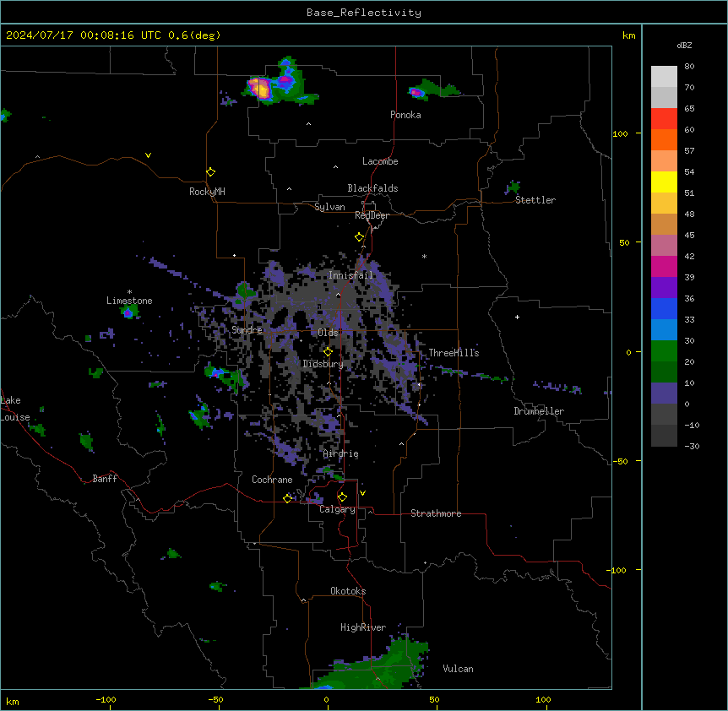Click the Calgary label
728x711 pixels.
tap(337, 509)
